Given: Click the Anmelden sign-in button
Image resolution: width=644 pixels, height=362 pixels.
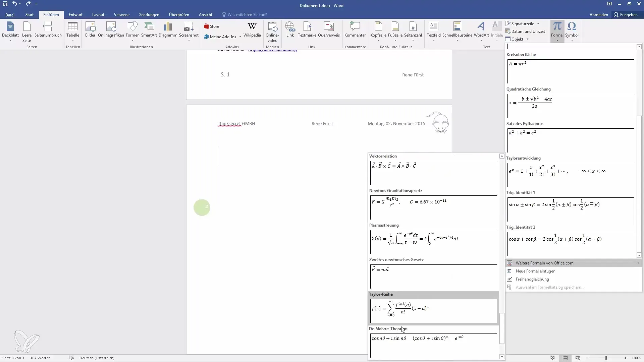Looking at the screenshot, I should coord(599,15).
